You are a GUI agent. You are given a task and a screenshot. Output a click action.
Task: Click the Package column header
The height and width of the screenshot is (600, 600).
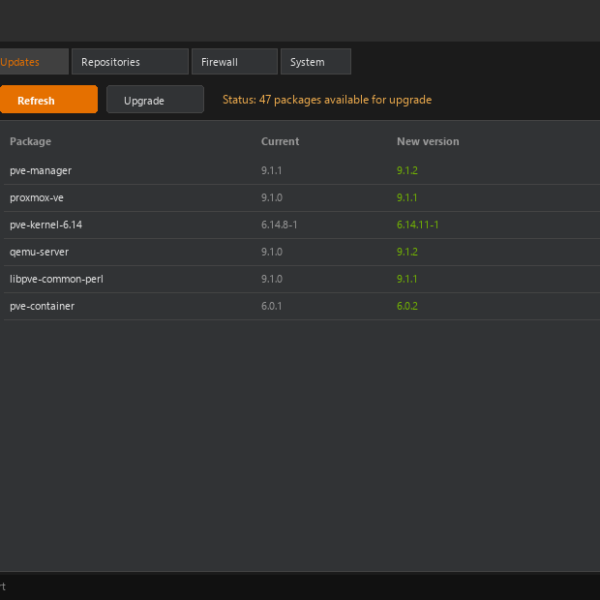[30, 142]
